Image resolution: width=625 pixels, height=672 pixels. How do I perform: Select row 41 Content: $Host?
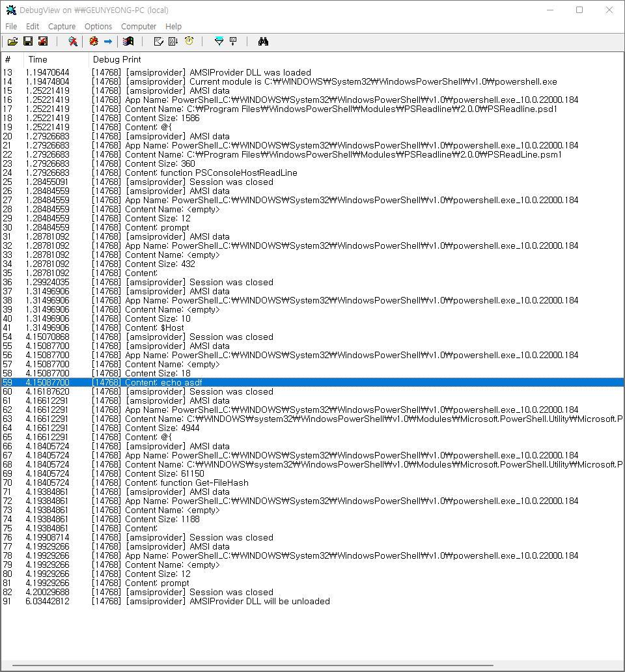pos(312,328)
